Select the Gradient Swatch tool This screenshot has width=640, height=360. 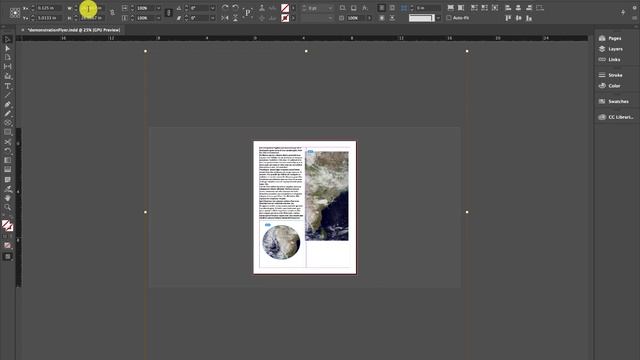pos(7,160)
